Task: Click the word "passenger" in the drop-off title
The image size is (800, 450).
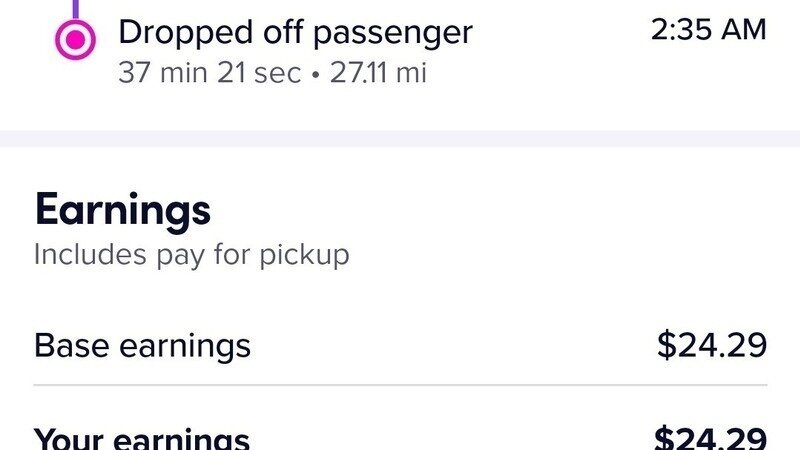Action: pyautogui.click(x=392, y=33)
